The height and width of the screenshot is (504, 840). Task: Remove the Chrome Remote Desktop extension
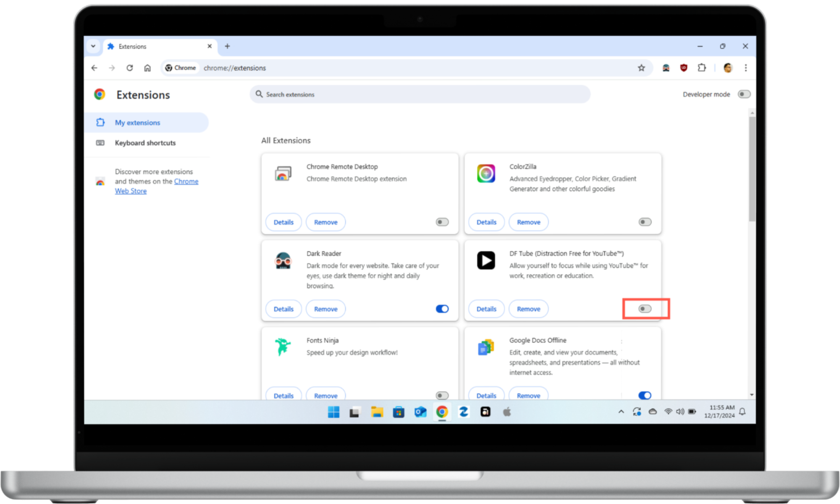coord(326,222)
